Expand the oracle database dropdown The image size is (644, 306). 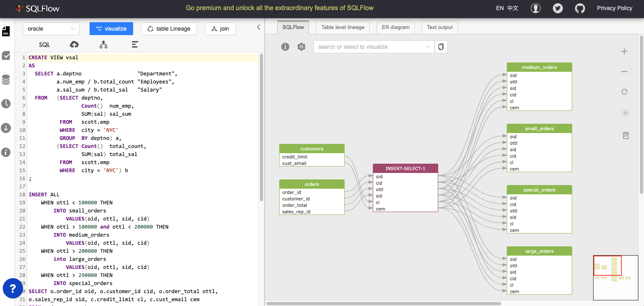51,29
